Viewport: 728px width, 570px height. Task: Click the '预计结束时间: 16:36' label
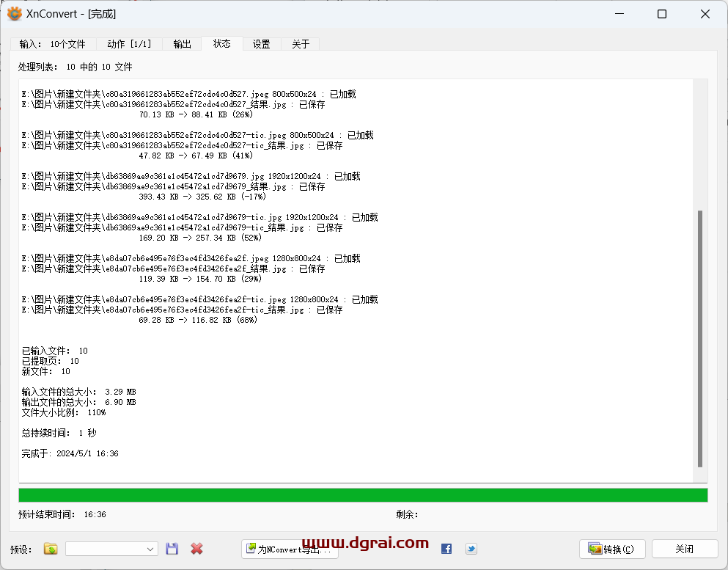click(62, 514)
